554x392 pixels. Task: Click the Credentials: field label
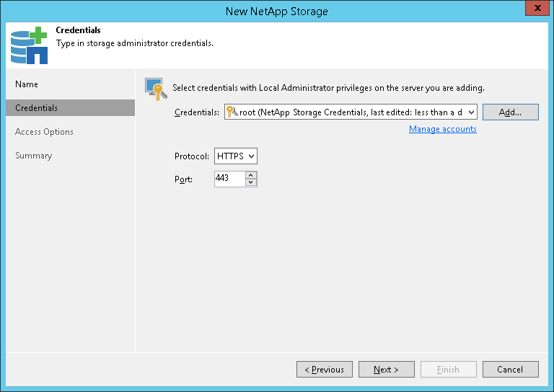(197, 112)
